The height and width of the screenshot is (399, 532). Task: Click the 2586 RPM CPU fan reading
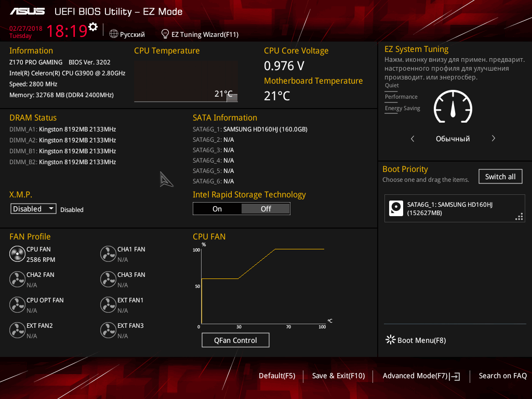pyautogui.click(x=41, y=260)
